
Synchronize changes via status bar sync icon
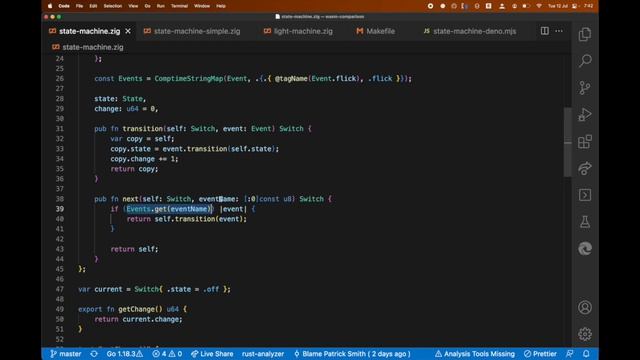coord(94,354)
